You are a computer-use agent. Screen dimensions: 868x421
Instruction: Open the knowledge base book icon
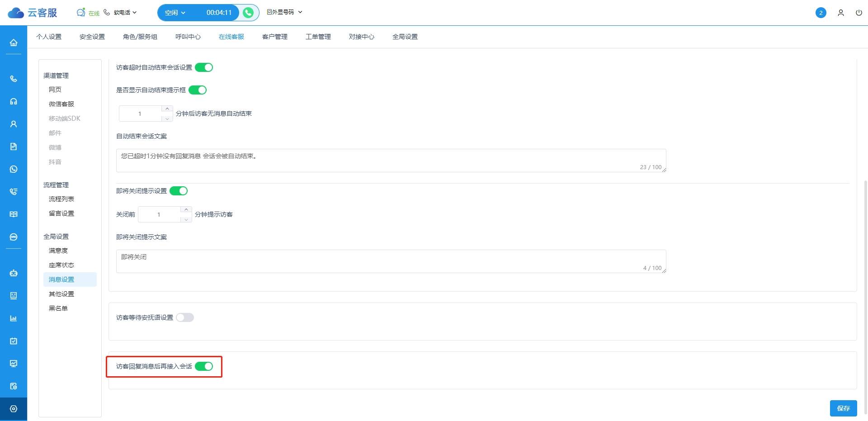click(14, 214)
